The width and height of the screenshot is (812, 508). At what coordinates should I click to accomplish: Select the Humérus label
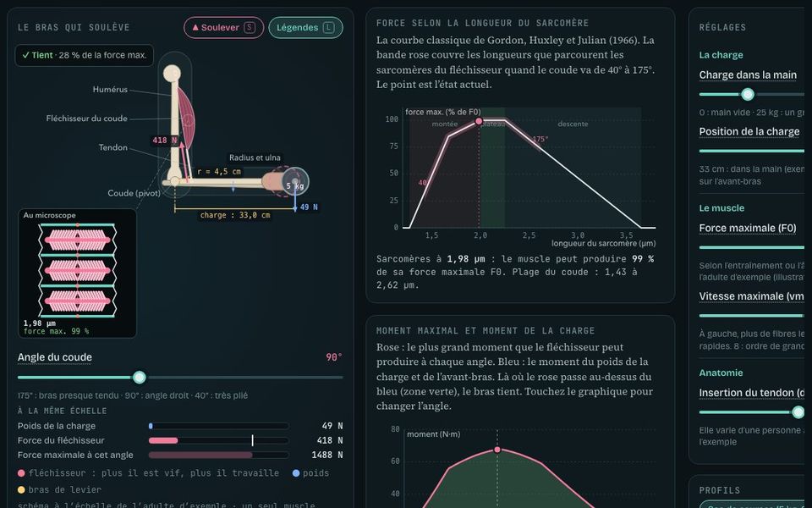tap(110, 89)
